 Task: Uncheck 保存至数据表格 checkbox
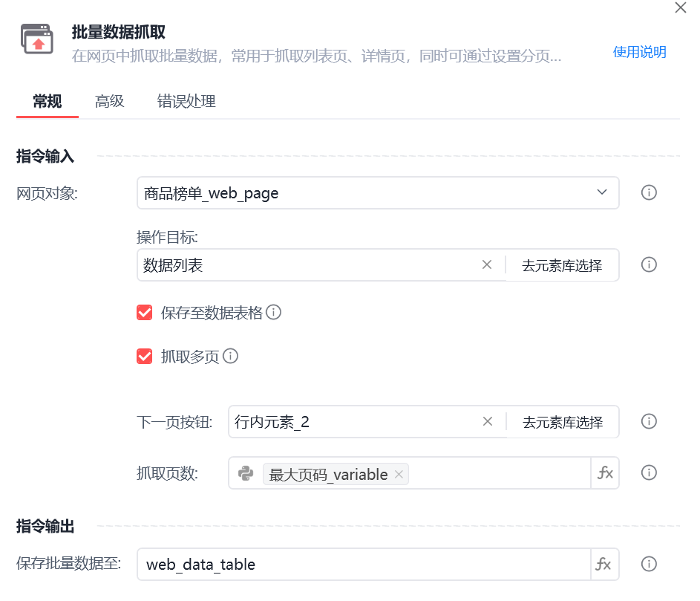click(x=144, y=313)
